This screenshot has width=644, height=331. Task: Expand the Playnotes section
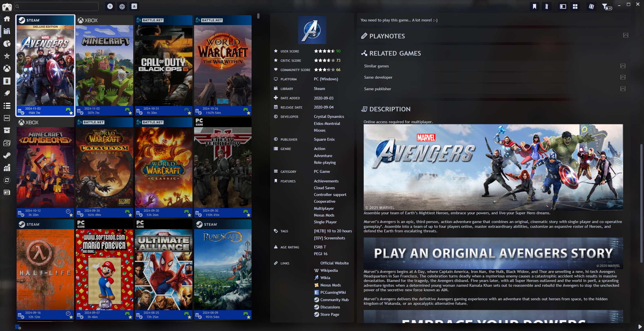point(625,36)
